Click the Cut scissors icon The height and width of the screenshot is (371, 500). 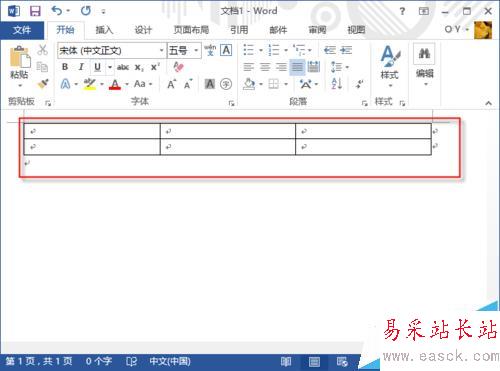click(42, 50)
